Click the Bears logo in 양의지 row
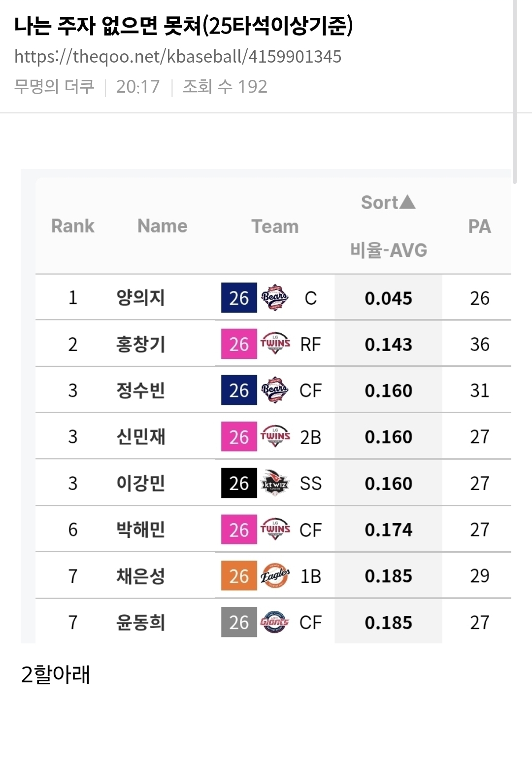 (275, 298)
